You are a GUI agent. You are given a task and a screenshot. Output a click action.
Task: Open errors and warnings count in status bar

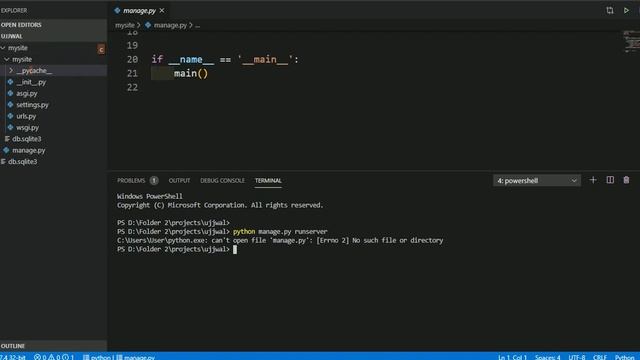(x=54, y=357)
